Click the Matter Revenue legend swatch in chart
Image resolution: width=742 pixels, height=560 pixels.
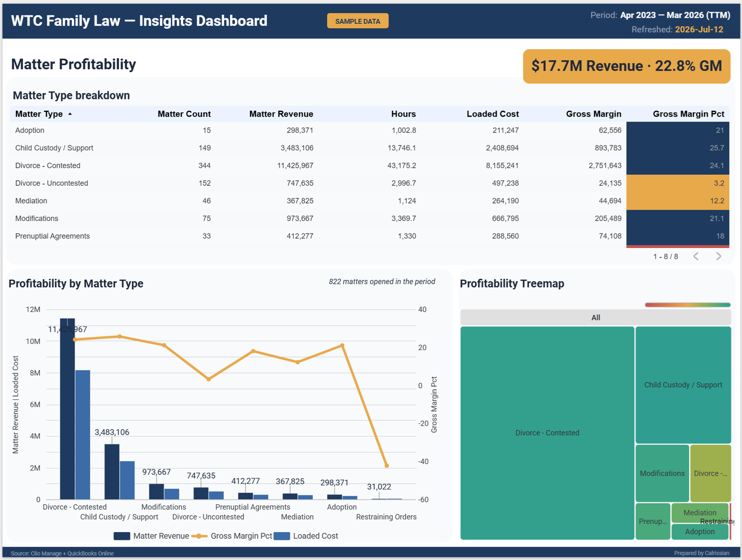(x=122, y=536)
